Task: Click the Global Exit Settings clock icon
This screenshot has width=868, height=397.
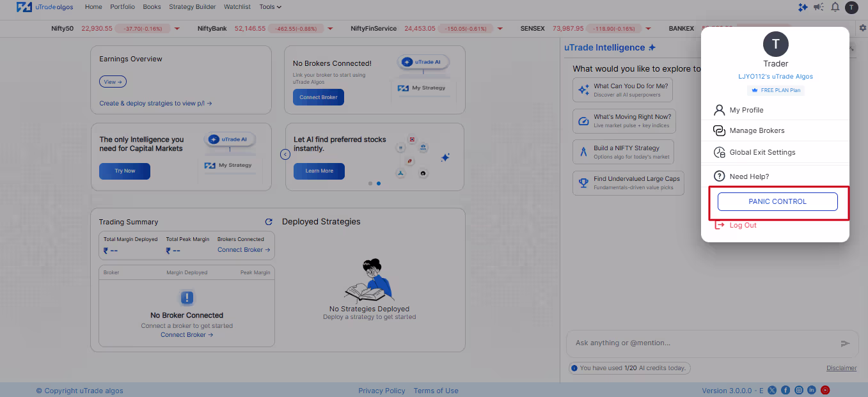Action: click(x=719, y=152)
